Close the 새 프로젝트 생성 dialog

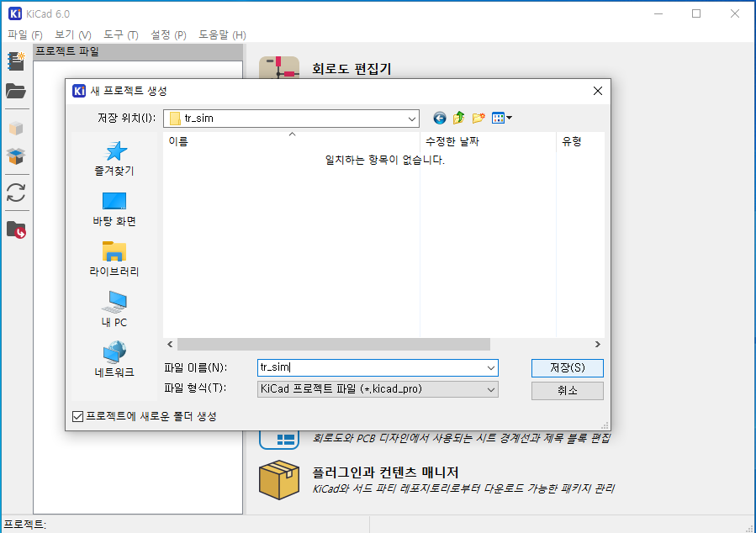[x=597, y=91]
